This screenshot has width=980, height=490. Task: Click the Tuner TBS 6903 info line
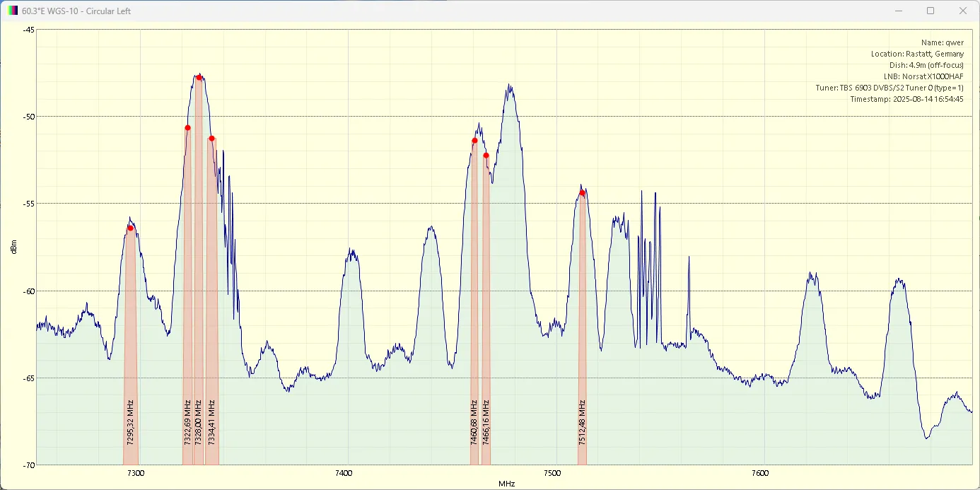[889, 88]
